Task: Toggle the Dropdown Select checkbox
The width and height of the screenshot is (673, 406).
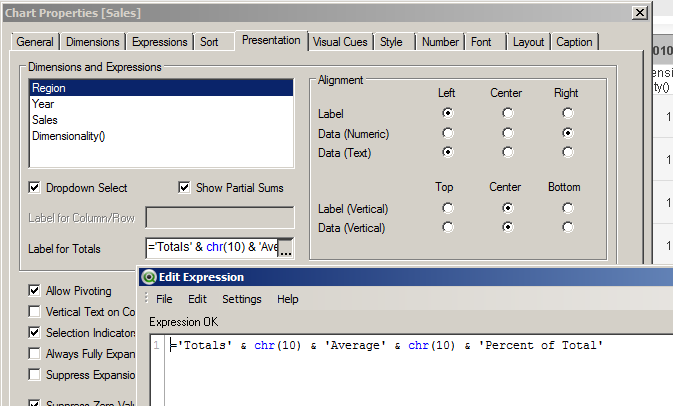Action: (x=35, y=187)
